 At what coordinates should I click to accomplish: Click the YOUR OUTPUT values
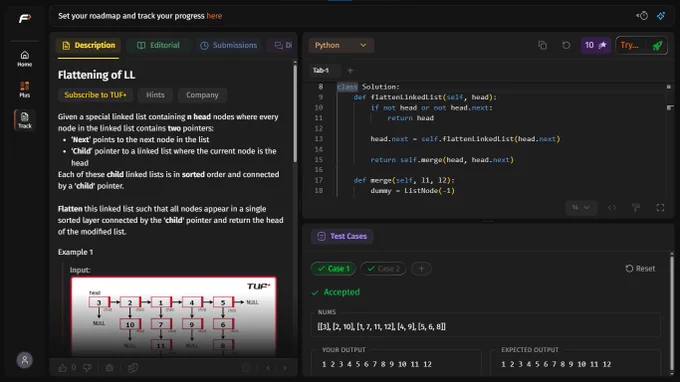pyautogui.click(x=376, y=364)
